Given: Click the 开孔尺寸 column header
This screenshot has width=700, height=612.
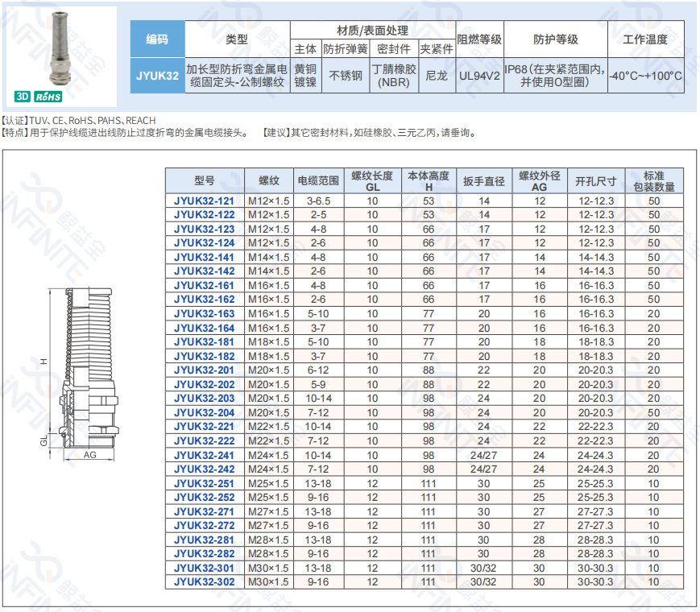Looking at the screenshot, I should click(x=596, y=181).
